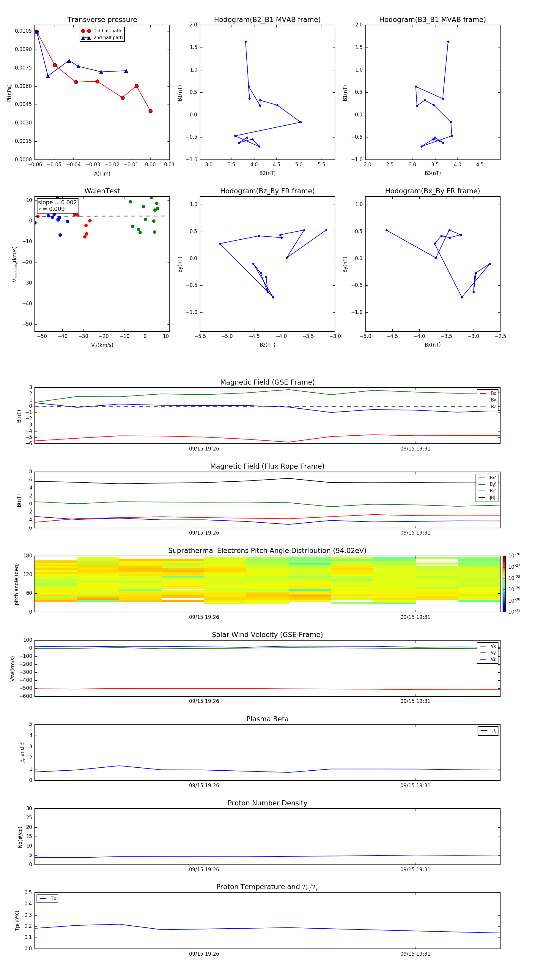Click the Suprathermal Electrons Pitch Angle Distribution title

coord(267,551)
